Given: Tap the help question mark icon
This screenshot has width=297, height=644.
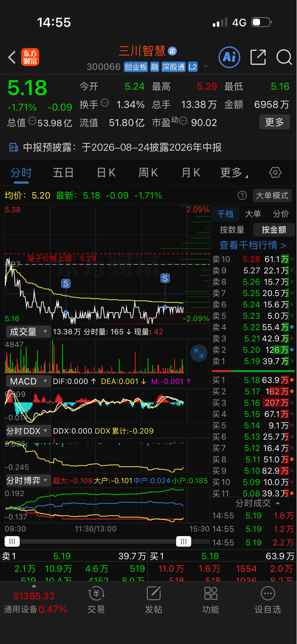Looking at the screenshot, I should (242, 195).
